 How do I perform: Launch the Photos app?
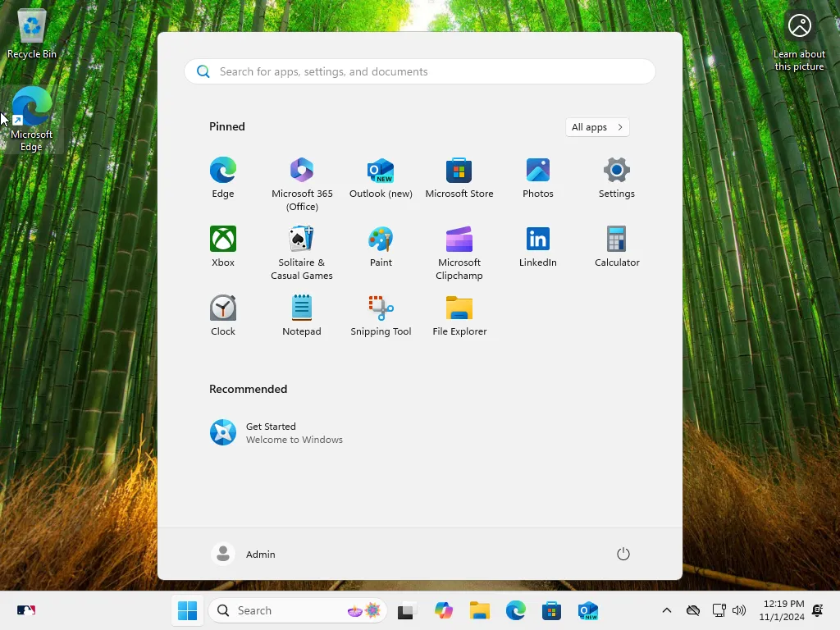point(538,178)
